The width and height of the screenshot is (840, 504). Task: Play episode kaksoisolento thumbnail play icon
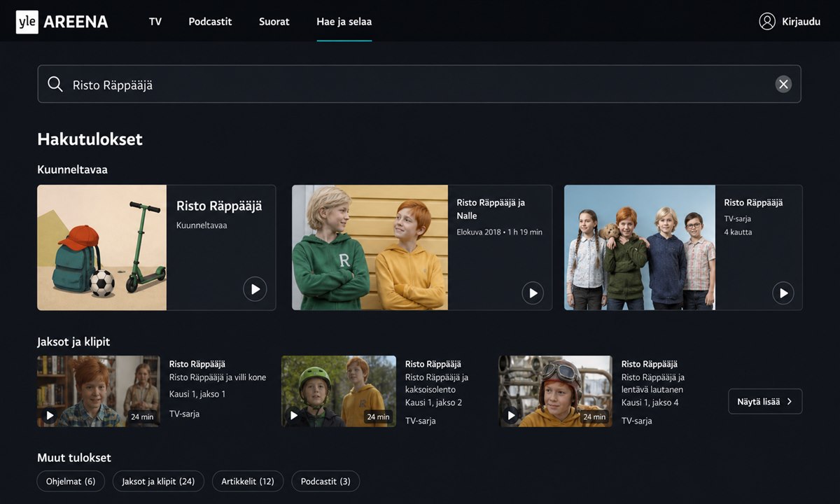point(294,415)
